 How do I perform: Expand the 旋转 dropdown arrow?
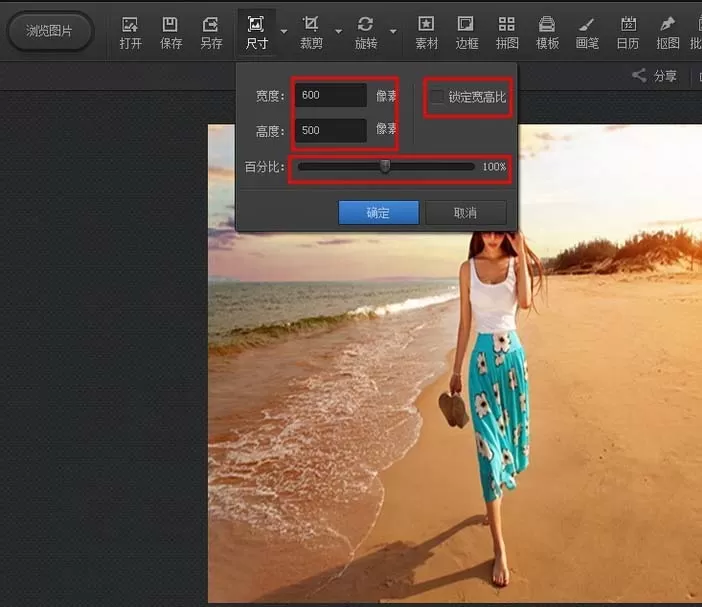pyautogui.click(x=393, y=31)
